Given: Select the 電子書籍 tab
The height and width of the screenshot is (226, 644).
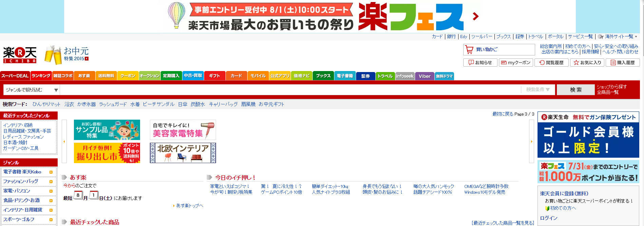Looking at the screenshot, I should tap(345, 76).
